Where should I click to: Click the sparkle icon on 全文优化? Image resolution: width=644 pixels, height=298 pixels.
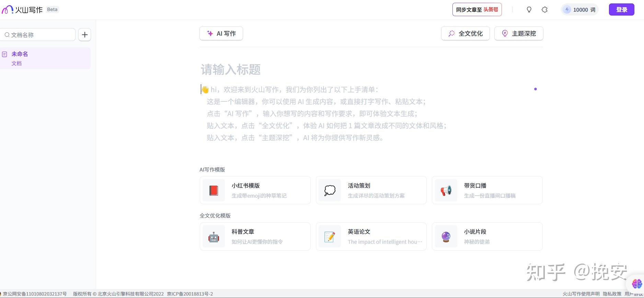[x=452, y=33]
